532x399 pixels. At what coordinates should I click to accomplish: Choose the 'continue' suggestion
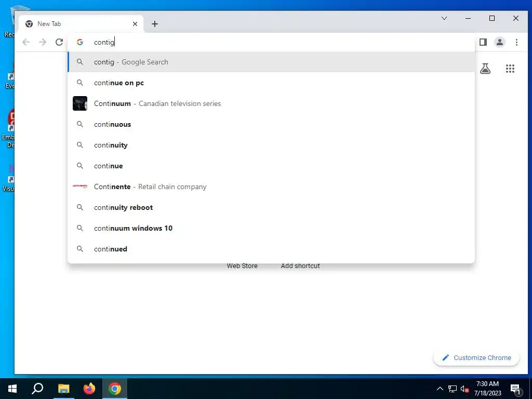pos(271,166)
